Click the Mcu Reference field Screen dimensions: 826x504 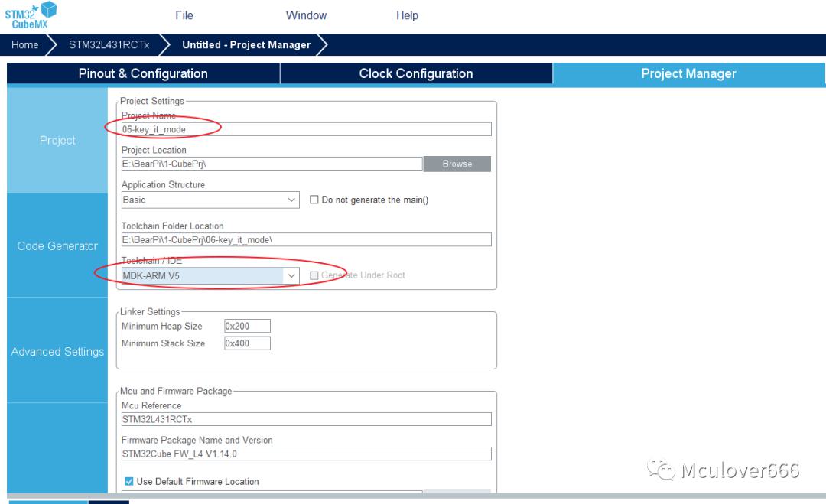(x=306, y=419)
